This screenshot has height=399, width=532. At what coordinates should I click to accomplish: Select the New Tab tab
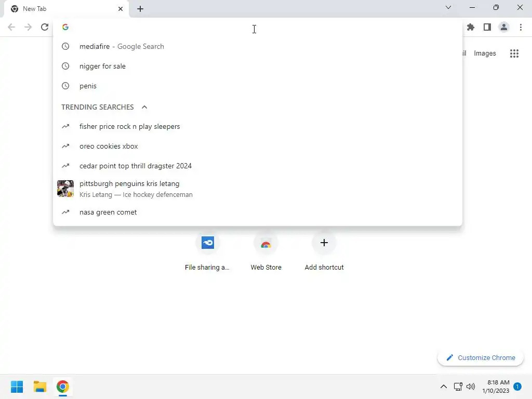[x=66, y=9]
